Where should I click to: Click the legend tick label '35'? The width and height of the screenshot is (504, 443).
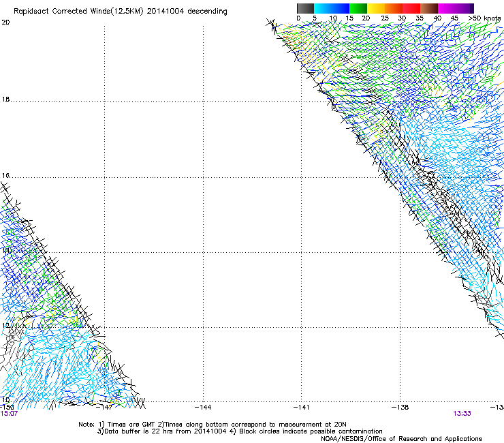[x=420, y=18]
